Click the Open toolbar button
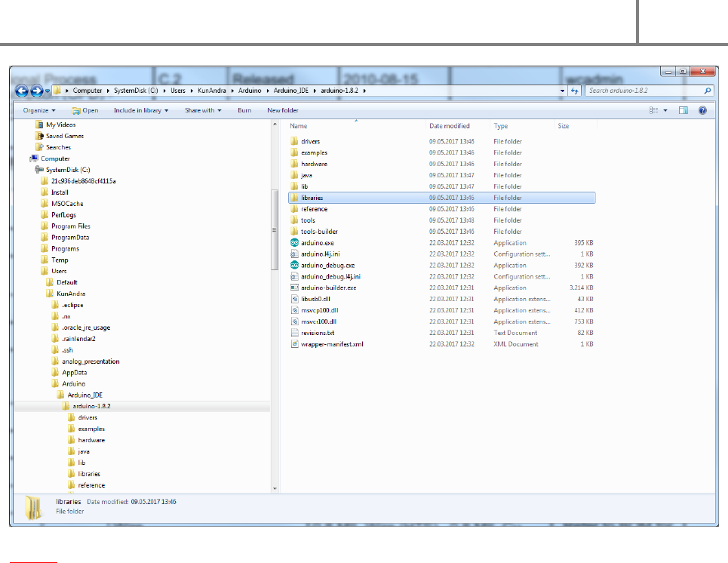 [85, 110]
